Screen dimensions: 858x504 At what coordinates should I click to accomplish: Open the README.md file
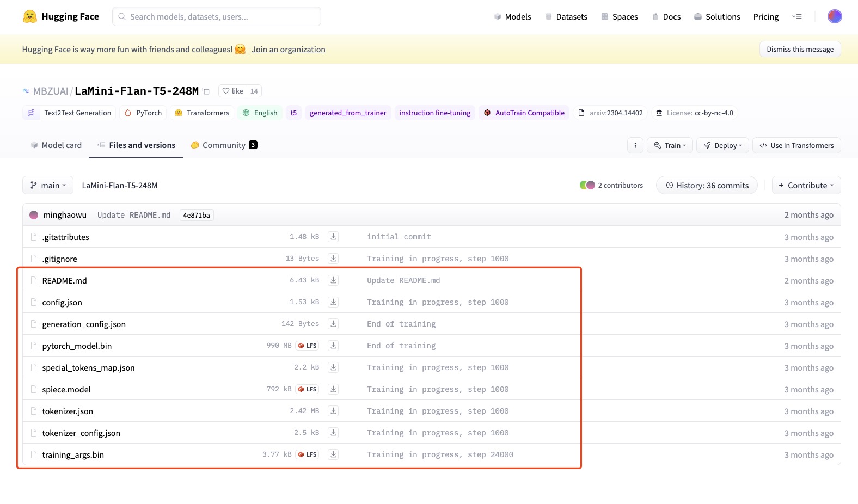click(x=64, y=281)
